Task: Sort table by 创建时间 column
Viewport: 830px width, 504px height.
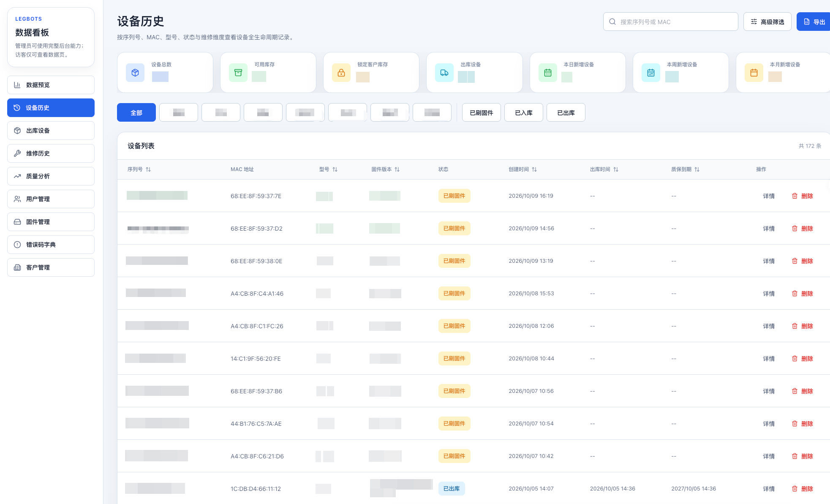Action: (x=534, y=169)
